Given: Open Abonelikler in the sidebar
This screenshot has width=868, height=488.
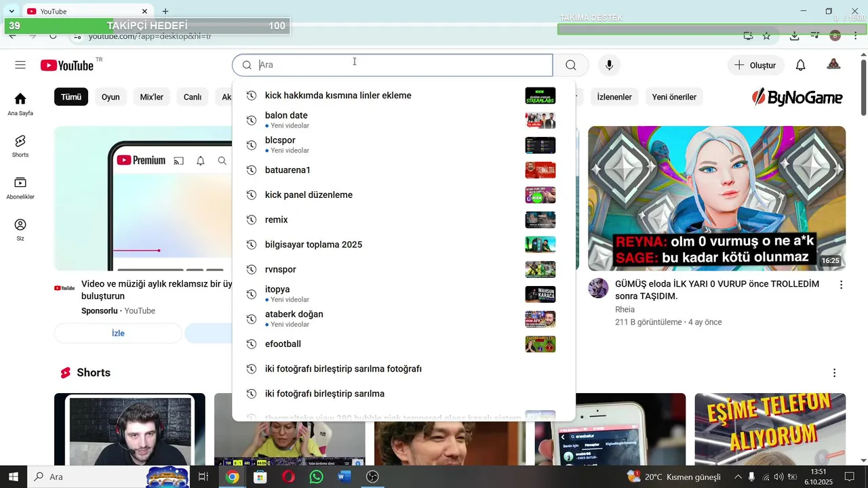Looking at the screenshot, I should 20,188.
